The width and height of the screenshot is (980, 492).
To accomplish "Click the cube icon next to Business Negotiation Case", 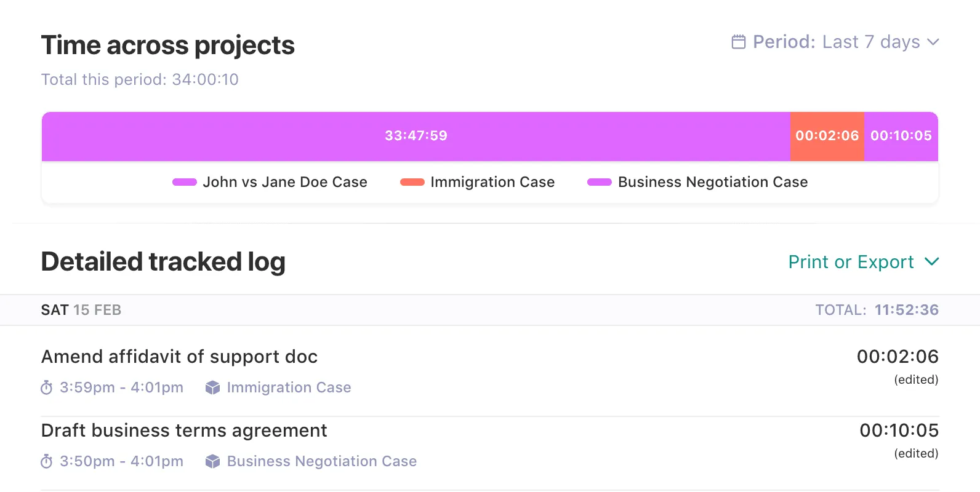I will pos(212,461).
